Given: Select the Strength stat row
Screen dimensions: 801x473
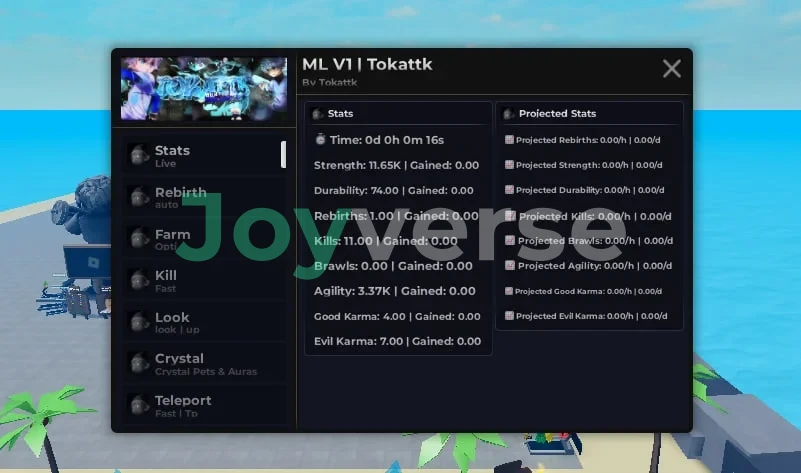Looking at the screenshot, I should coord(396,165).
